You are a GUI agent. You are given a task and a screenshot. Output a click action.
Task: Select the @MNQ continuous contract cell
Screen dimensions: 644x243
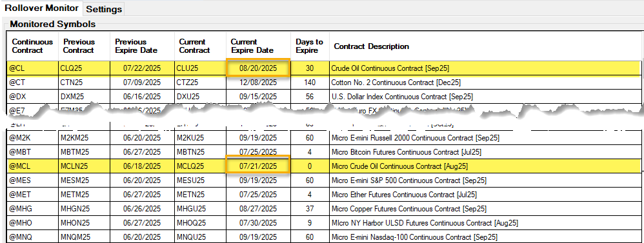coord(33,237)
